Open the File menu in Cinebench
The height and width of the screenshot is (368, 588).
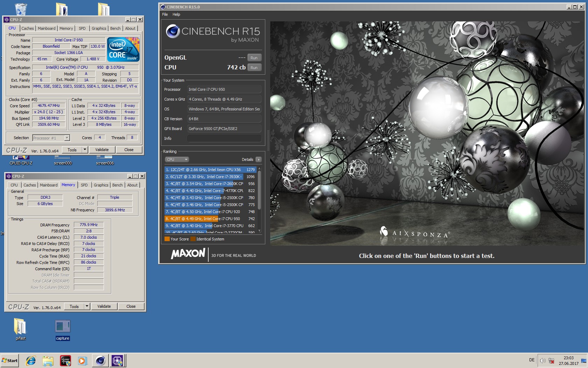[x=165, y=14]
